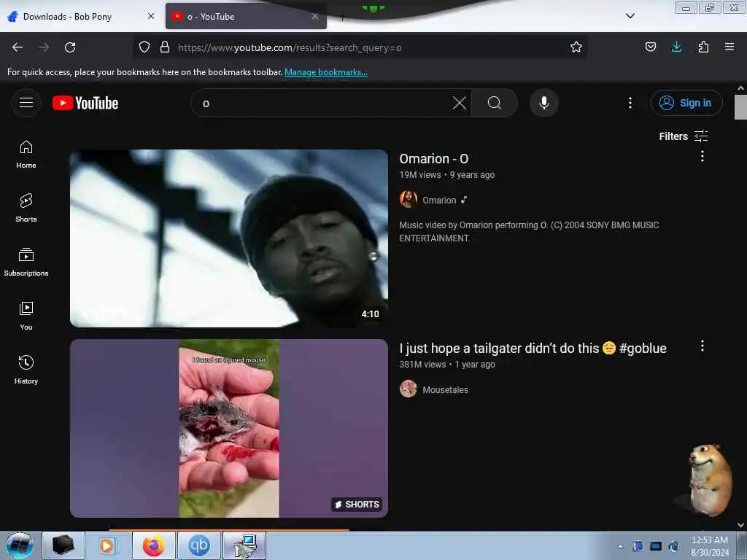The image size is (747, 560).
Task: Open more actions for tailgater short
Action: click(x=702, y=346)
